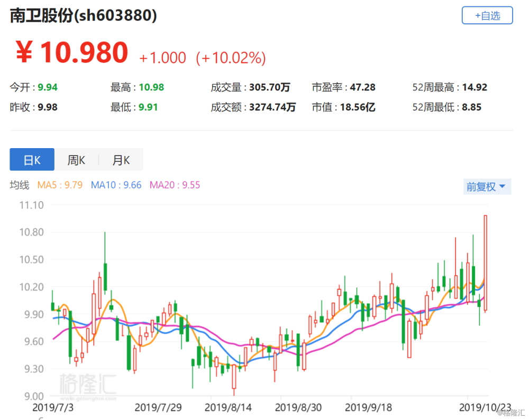Click the 最高 value 10.98

point(151,87)
